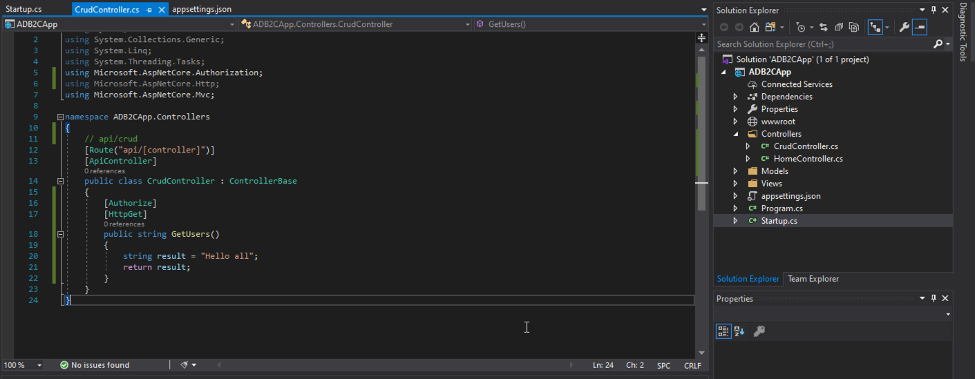The width and height of the screenshot is (977, 379).
Task: Click the Ln: 24 line indicator
Action: point(603,366)
